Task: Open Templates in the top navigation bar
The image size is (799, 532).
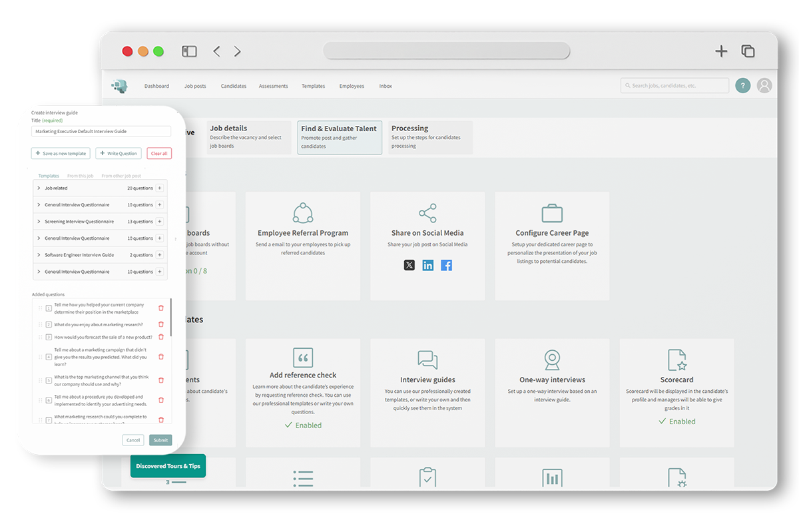Action: pyautogui.click(x=313, y=86)
